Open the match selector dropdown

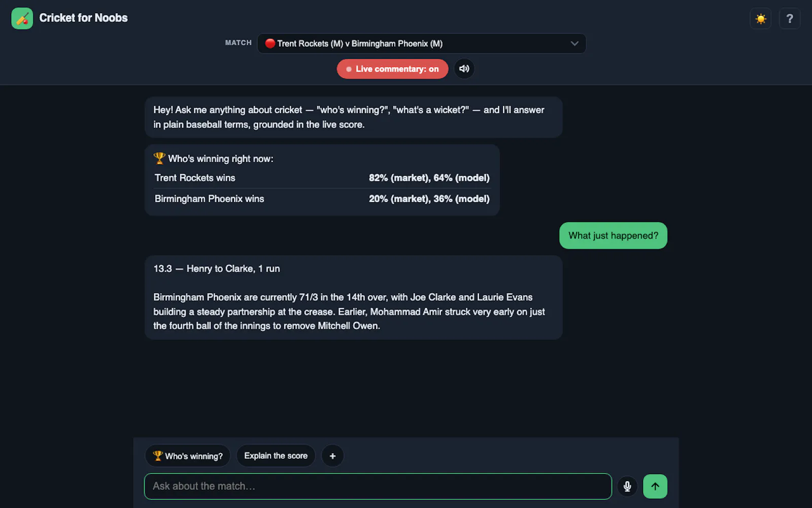point(422,44)
